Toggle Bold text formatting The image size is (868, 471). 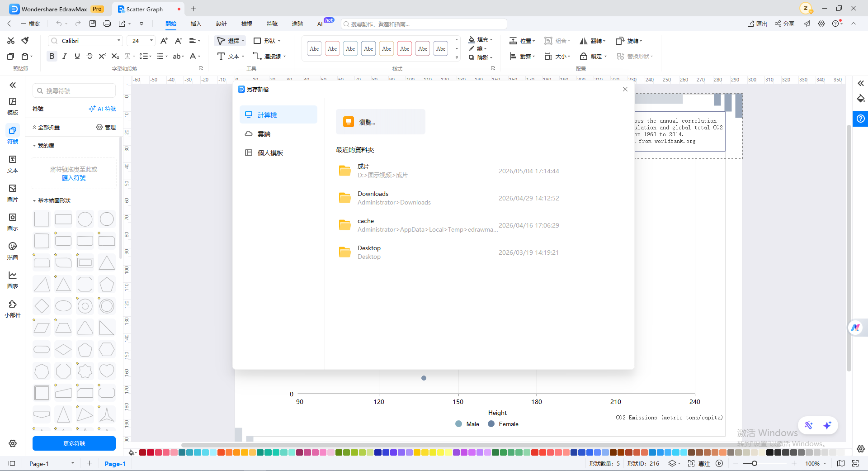click(52, 56)
